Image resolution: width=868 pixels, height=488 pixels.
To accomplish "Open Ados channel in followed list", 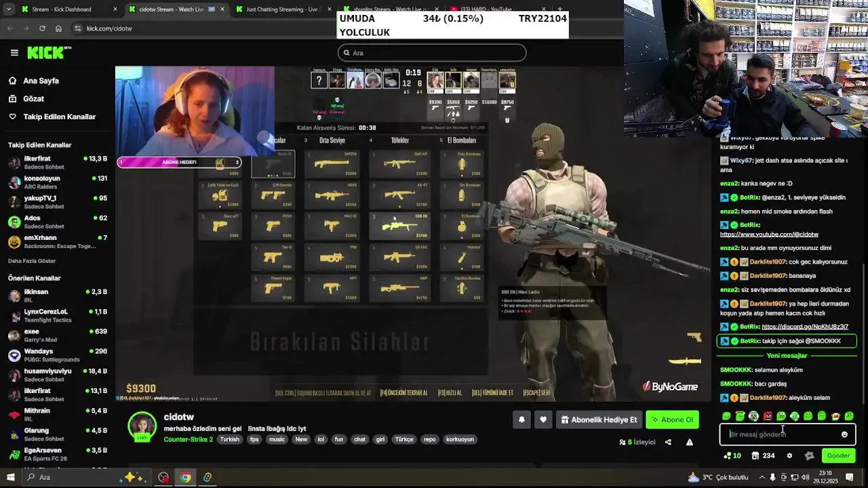I will pos(58,222).
